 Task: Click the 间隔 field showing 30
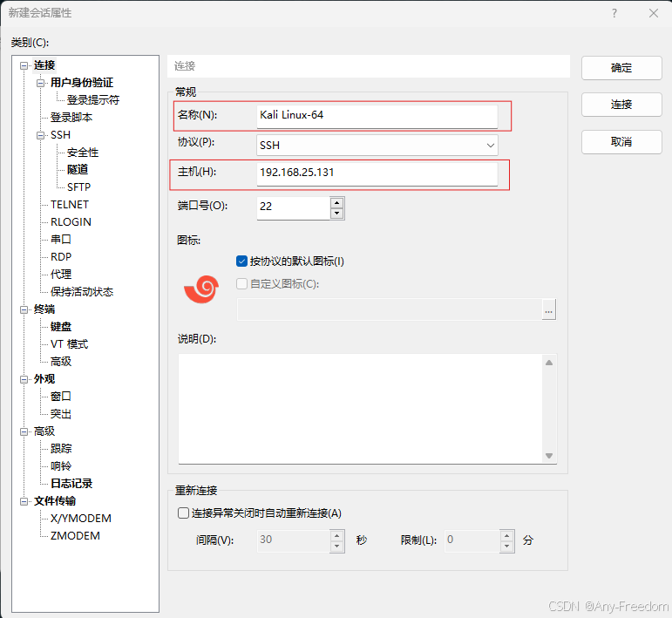[293, 541]
